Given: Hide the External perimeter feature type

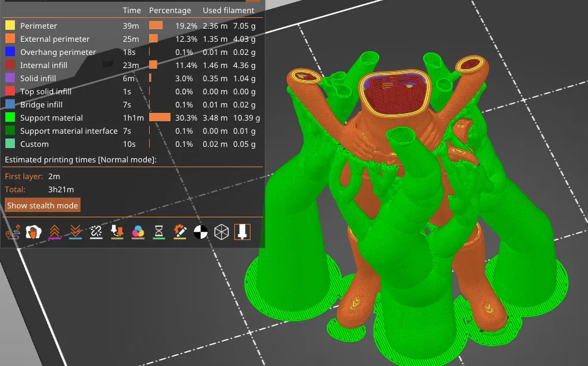Looking at the screenshot, I should coord(132,39).
